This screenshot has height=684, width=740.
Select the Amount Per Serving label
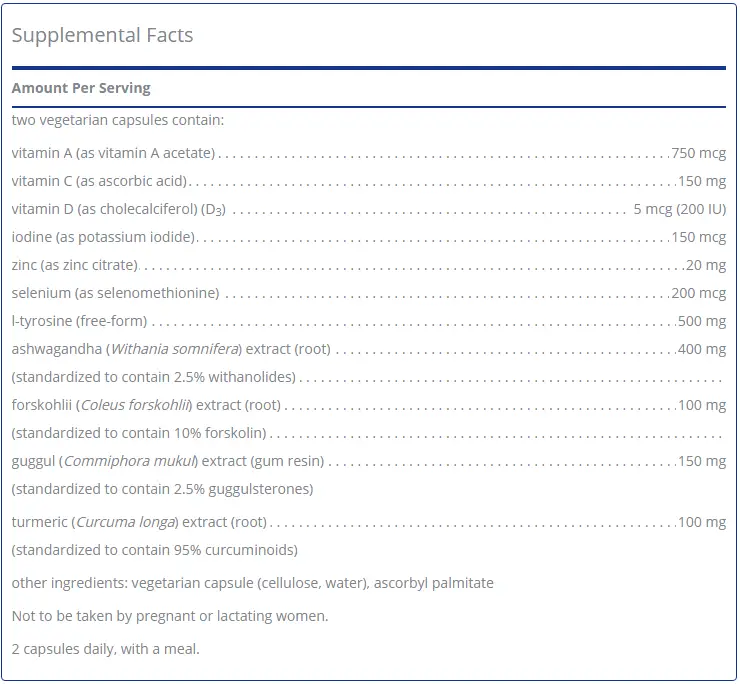pos(81,88)
